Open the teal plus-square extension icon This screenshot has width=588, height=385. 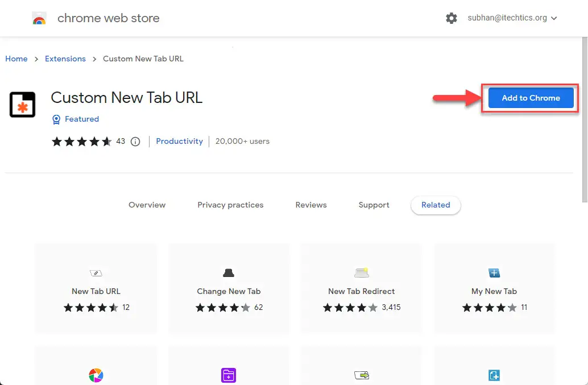click(x=494, y=375)
